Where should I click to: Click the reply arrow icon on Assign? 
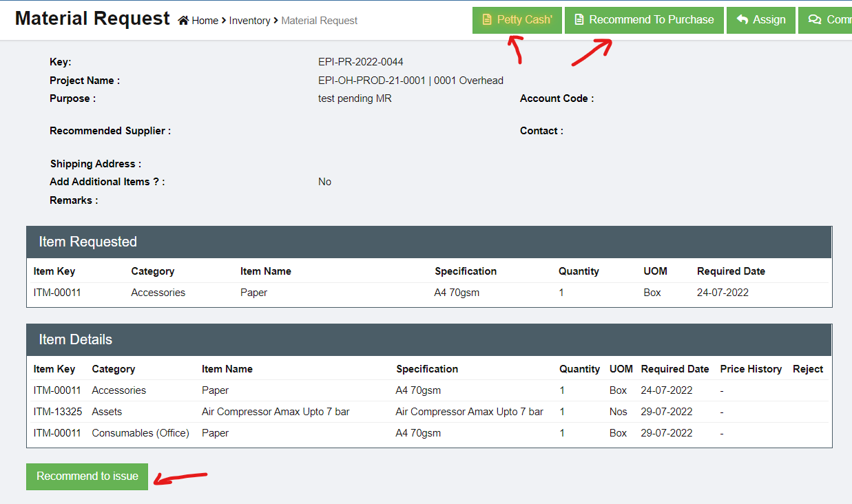(x=742, y=19)
